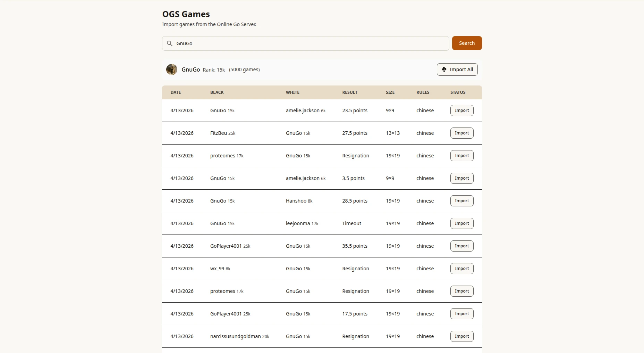Click the 17.5 points result cell

click(355, 314)
